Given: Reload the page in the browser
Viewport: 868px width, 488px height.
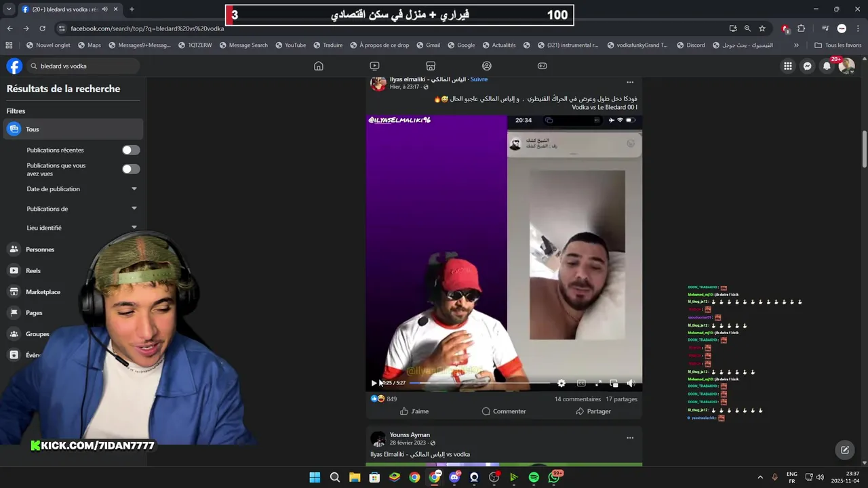Looking at the screenshot, I should [x=42, y=28].
